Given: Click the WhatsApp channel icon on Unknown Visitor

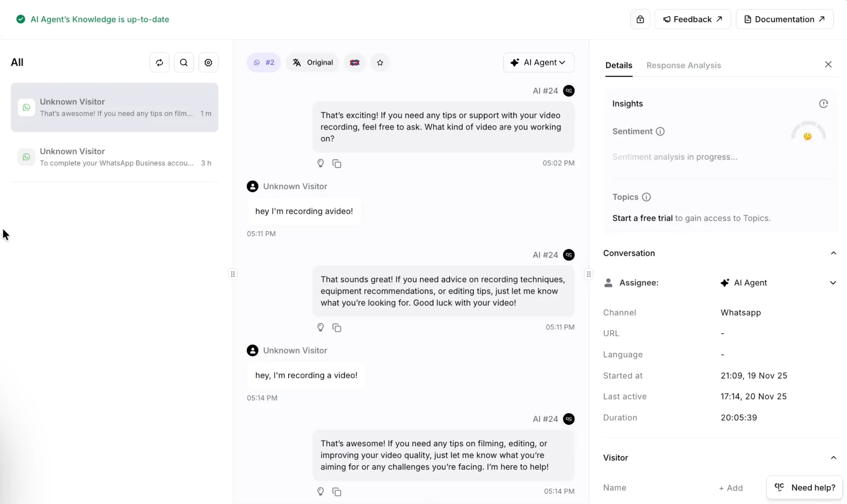Looking at the screenshot, I should 26,107.
